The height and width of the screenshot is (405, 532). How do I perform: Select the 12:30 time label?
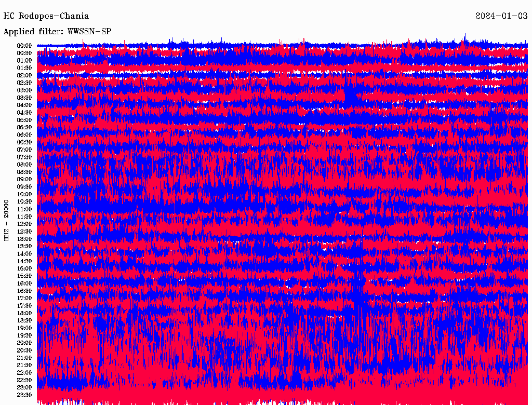pyautogui.click(x=24, y=232)
